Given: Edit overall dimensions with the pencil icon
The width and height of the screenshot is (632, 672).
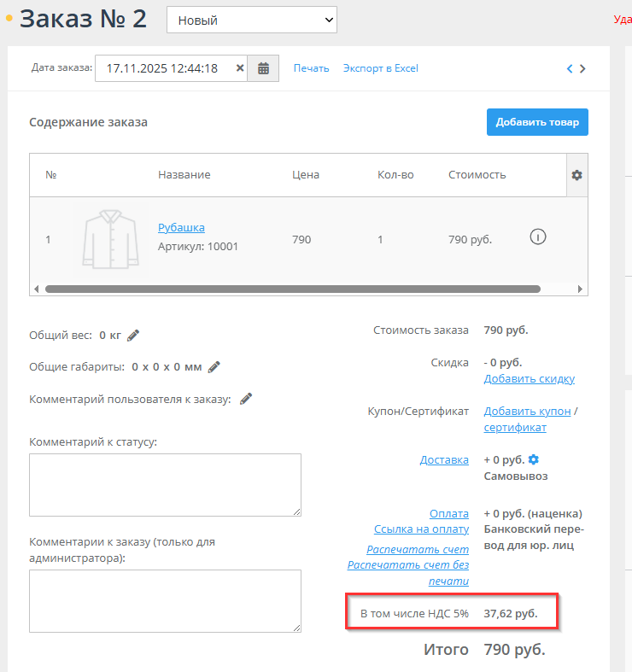Looking at the screenshot, I should [214, 367].
